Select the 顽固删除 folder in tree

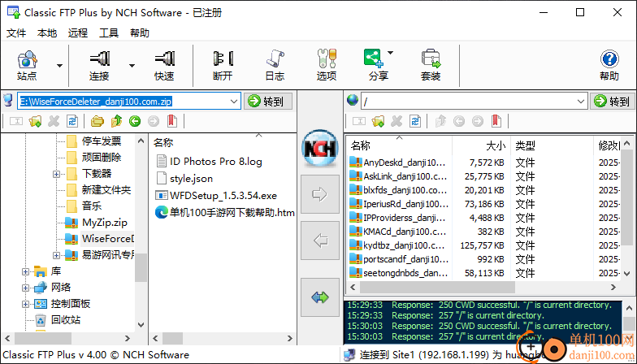102,158
